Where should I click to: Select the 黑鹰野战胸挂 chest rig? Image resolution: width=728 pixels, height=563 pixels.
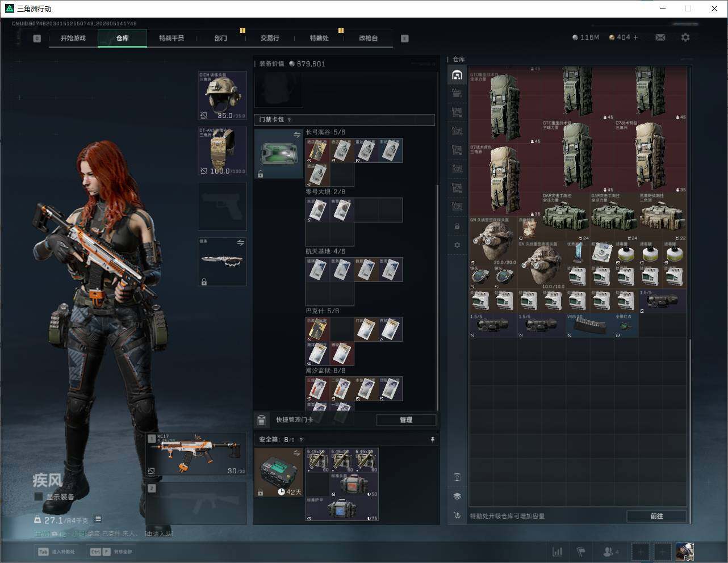point(662,216)
